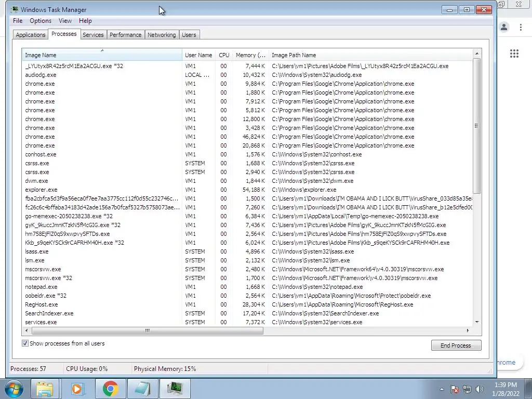The image size is (532, 399).
Task: Click the vertical scrollbar thumb
Action: [477, 126]
